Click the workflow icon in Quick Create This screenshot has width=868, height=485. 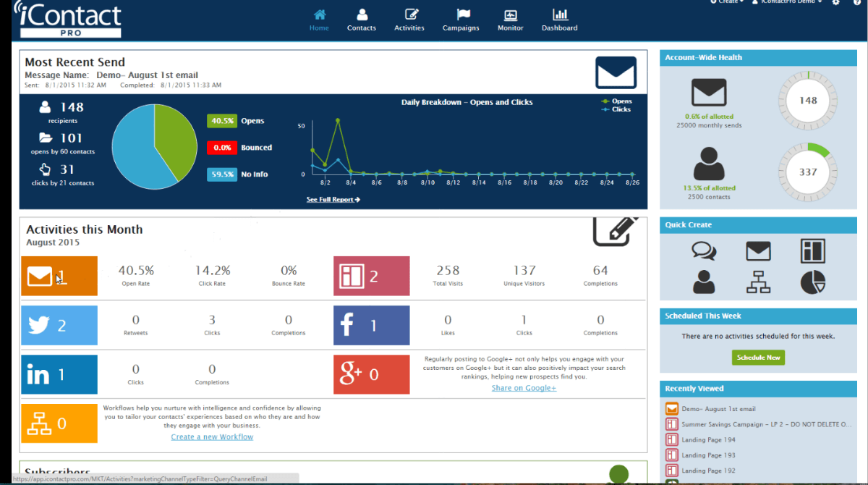[x=758, y=284]
